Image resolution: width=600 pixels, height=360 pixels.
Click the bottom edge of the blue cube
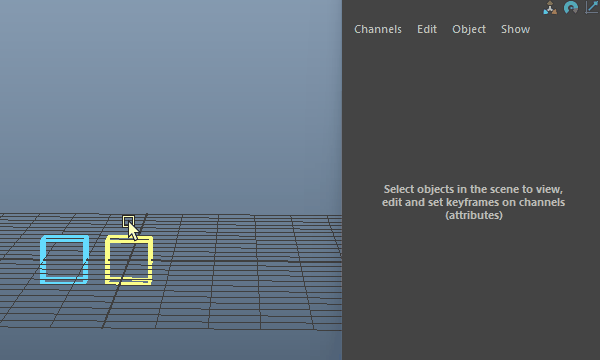pos(64,281)
